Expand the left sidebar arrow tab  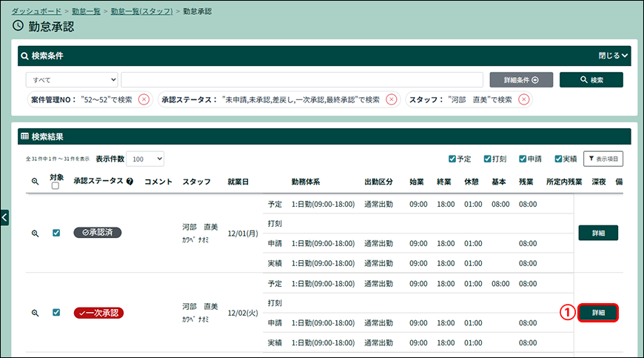point(4,217)
